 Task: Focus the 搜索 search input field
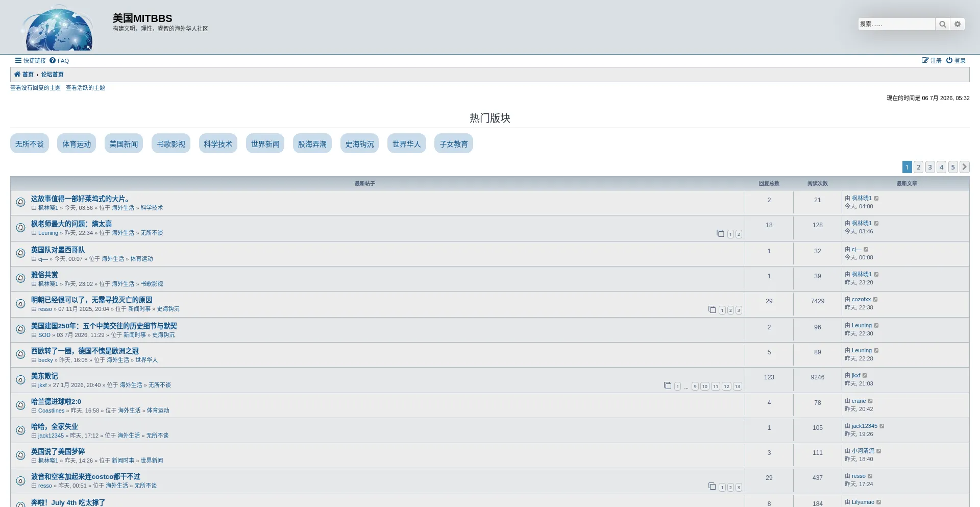896,24
